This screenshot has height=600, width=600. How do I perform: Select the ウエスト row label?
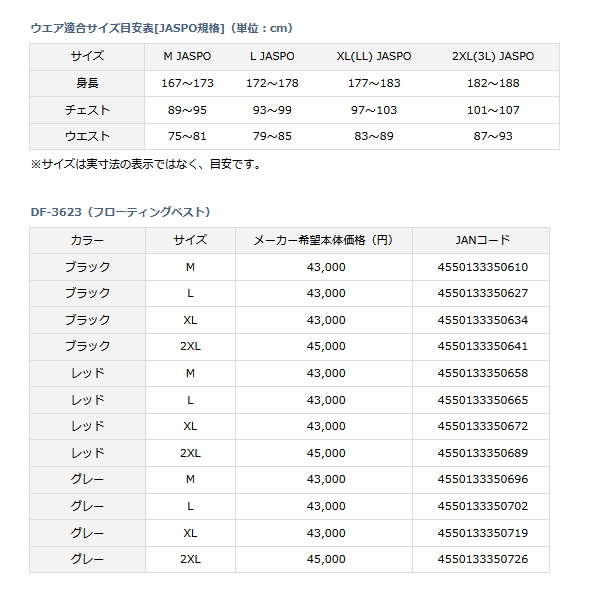pyautogui.click(x=87, y=136)
